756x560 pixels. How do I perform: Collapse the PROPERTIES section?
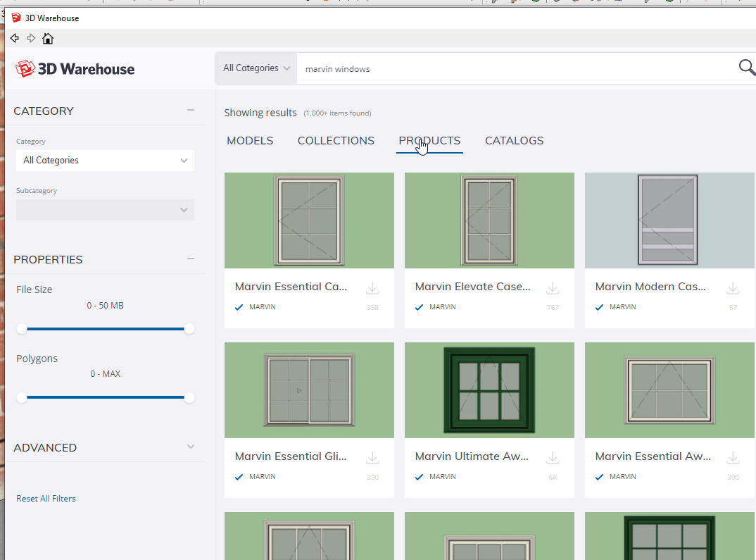point(191,259)
